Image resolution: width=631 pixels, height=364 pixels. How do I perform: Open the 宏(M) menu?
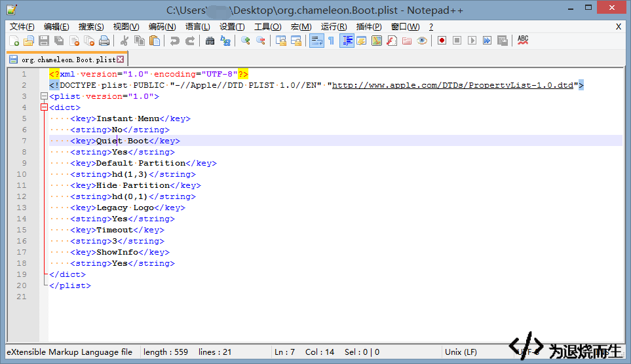[301, 27]
